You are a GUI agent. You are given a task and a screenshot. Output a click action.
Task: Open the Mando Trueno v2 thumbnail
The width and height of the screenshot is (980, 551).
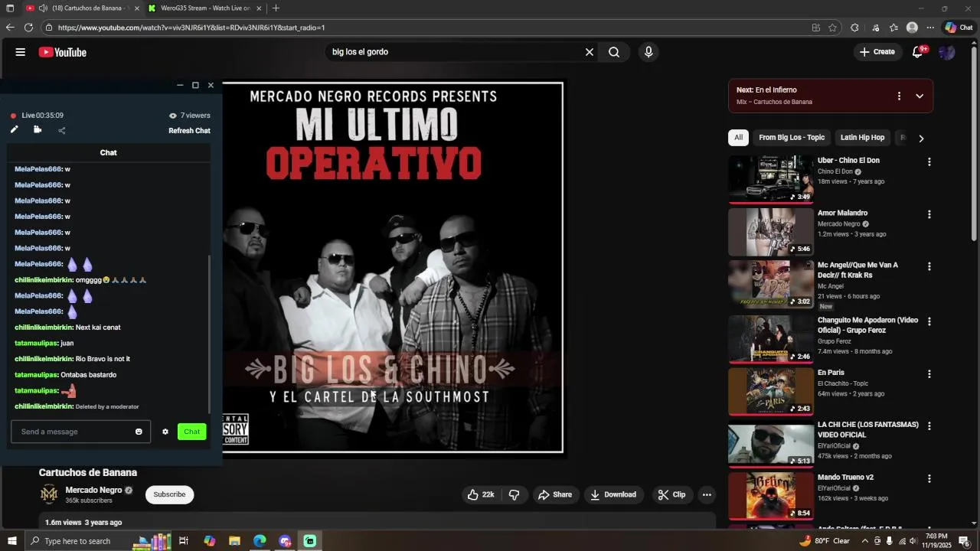click(771, 496)
